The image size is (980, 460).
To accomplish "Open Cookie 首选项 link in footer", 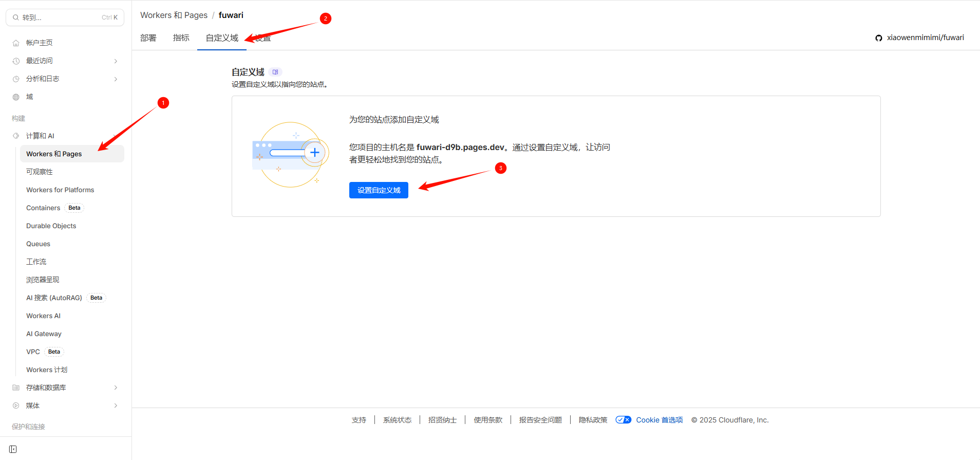I will [x=659, y=420].
